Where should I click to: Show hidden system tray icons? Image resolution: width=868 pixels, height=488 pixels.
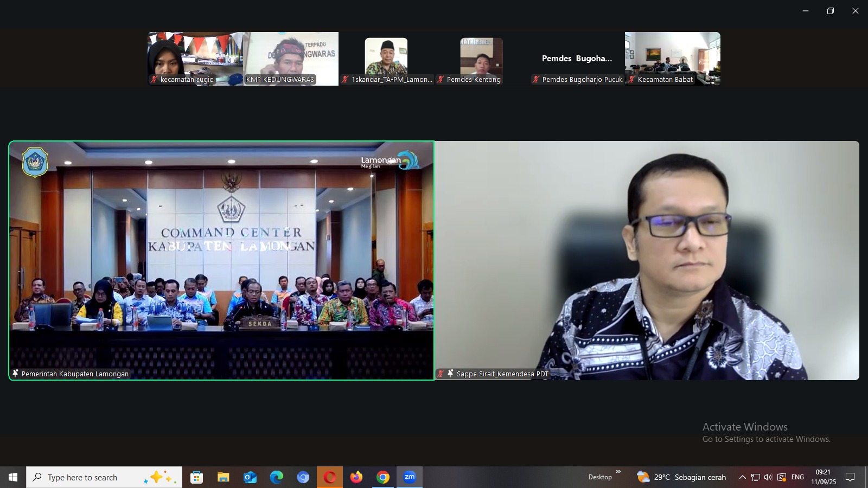[x=742, y=477]
